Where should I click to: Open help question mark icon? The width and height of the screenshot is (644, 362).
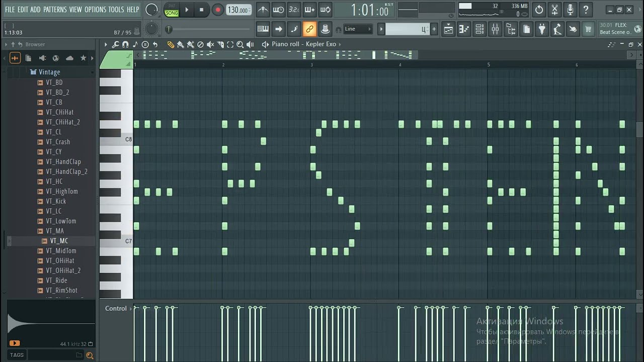(x=586, y=10)
